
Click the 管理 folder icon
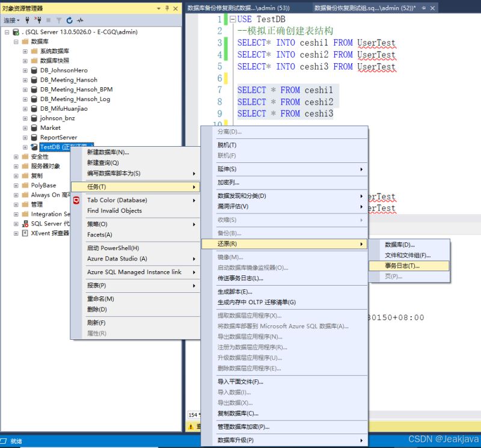click(25, 204)
